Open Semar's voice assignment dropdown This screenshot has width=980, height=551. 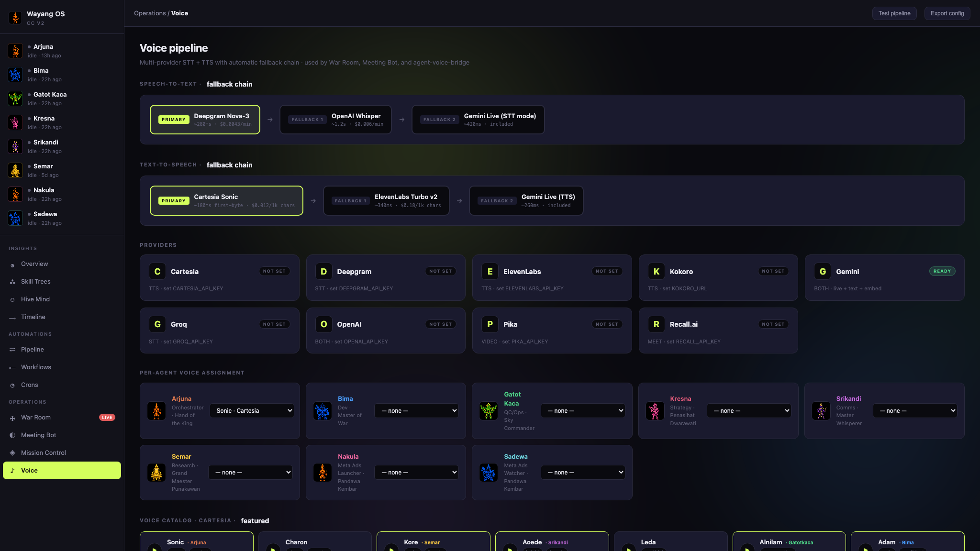pyautogui.click(x=250, y=473)
